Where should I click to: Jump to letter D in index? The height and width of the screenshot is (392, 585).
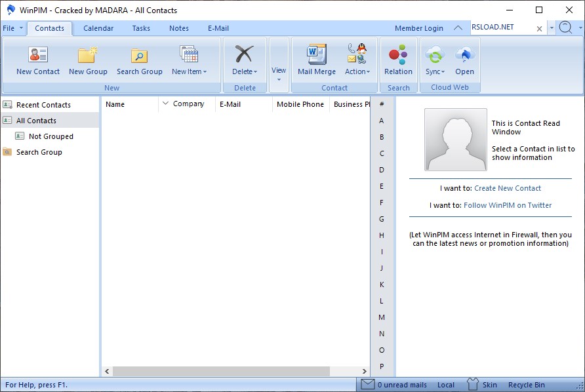(x=381, y=170)
